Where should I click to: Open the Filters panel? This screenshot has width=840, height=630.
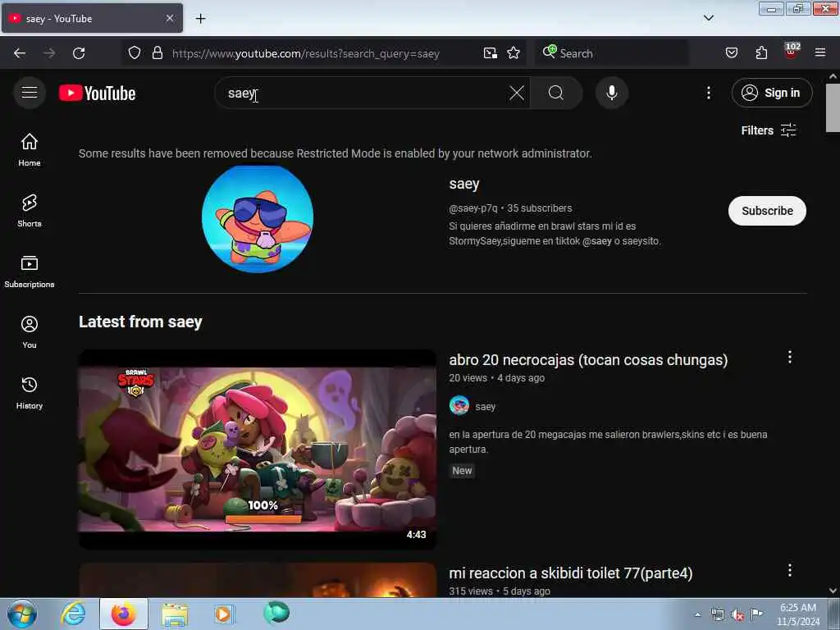768,130
